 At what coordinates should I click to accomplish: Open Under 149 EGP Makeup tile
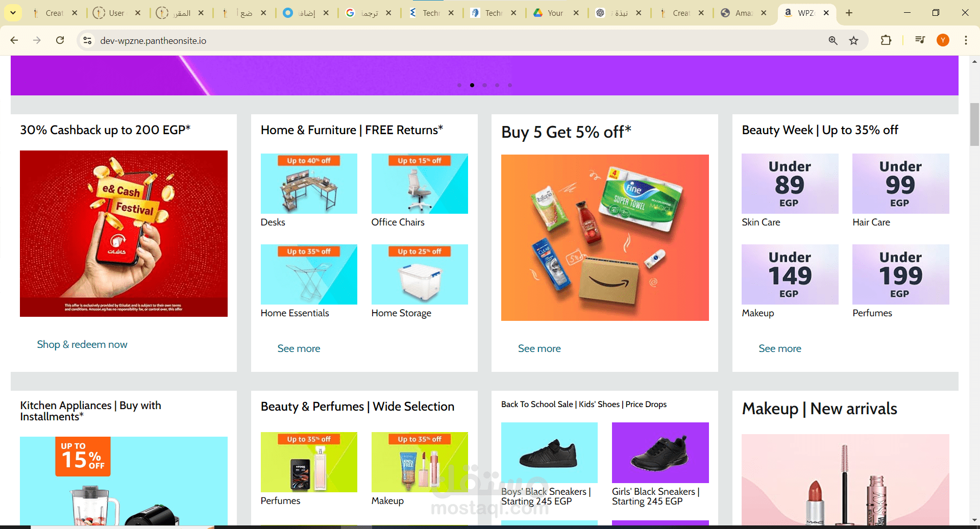click(790, 274)
